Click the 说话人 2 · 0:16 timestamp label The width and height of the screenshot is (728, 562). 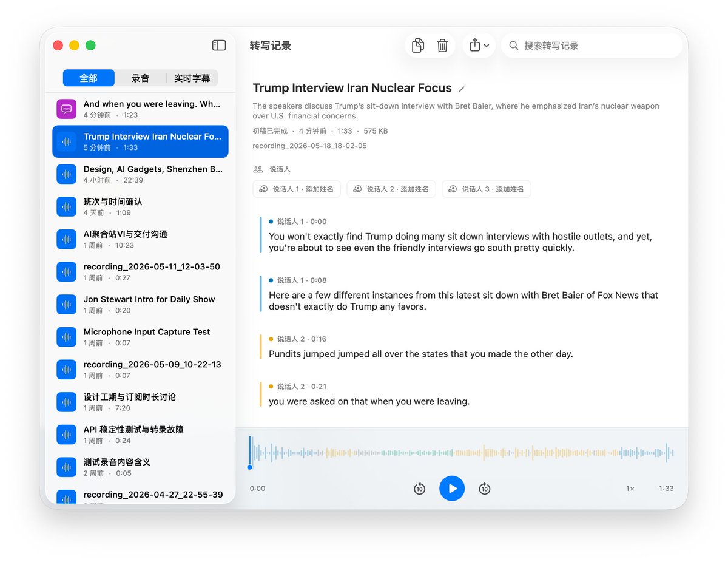302,339
